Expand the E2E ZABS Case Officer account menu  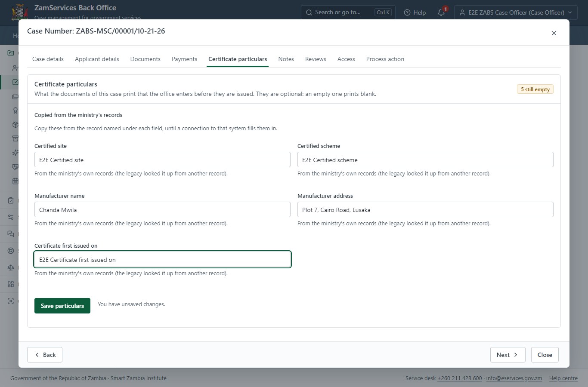[516, 12]
